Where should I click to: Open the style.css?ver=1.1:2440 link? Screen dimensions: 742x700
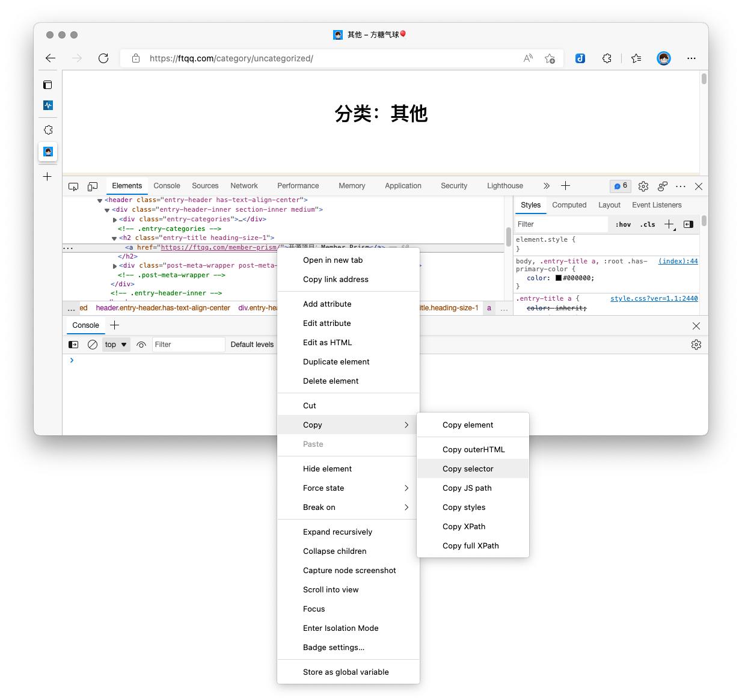click(x=654, y=298)
